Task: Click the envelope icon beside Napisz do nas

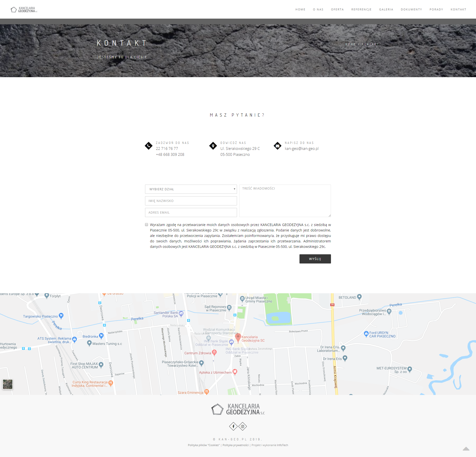Action: [x=277, y=146]
